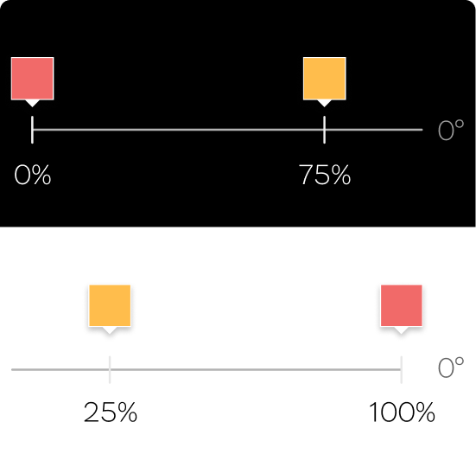This screenshot has width=476, height=454.
Task: Click light slider track between 25% and 100%
Action: 256,370
